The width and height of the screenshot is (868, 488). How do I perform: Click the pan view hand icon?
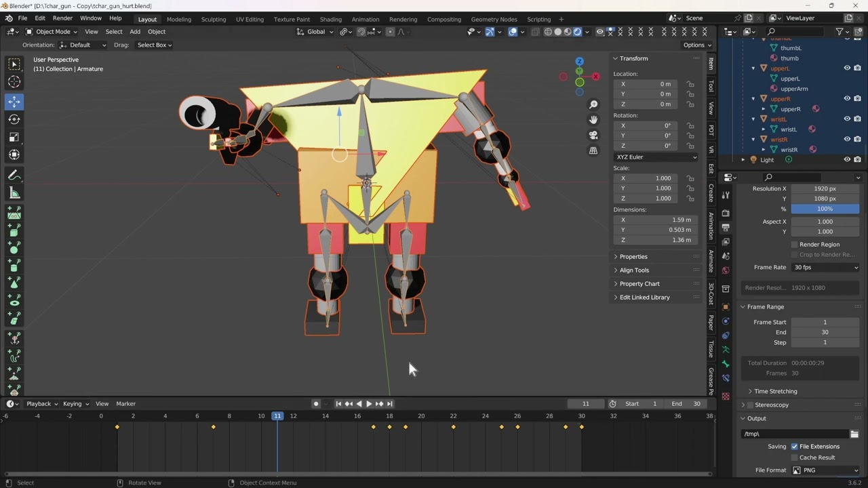tap(593, 119)
